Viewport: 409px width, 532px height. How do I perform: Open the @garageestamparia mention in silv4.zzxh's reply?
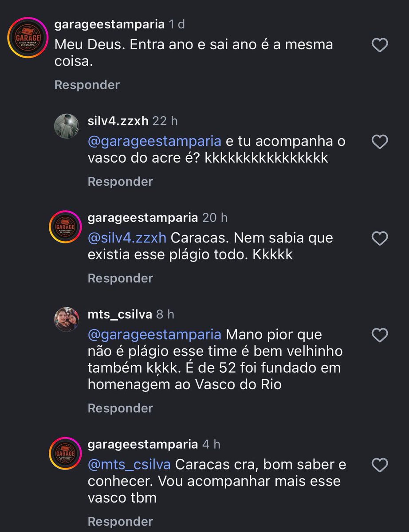[154, 141]
